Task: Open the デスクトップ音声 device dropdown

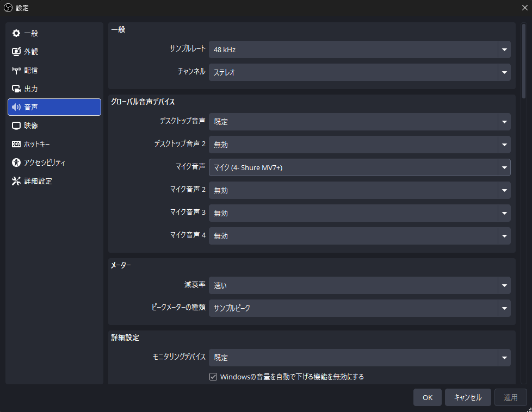Action: [360, 122]
